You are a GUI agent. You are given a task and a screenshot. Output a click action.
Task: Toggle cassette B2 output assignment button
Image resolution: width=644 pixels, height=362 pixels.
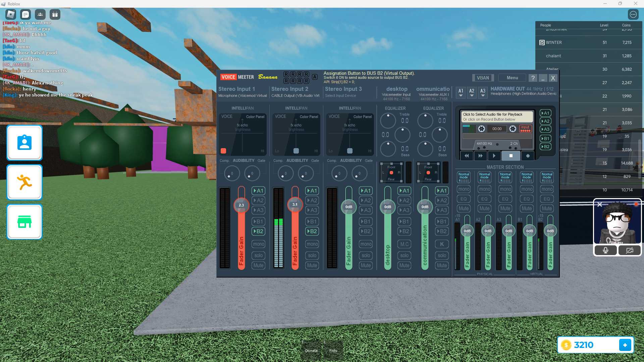(x=545, y=147)
